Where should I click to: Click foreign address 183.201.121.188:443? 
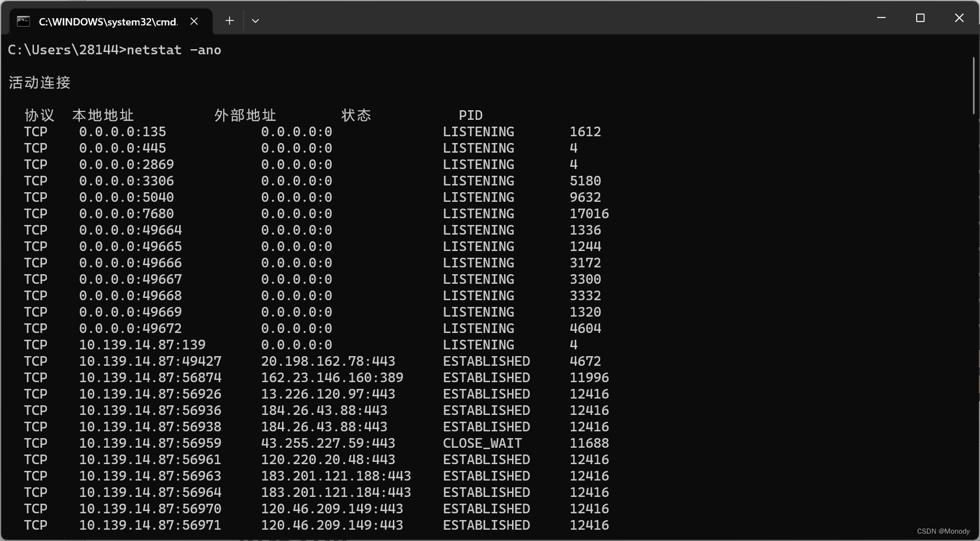click(336, 476)
